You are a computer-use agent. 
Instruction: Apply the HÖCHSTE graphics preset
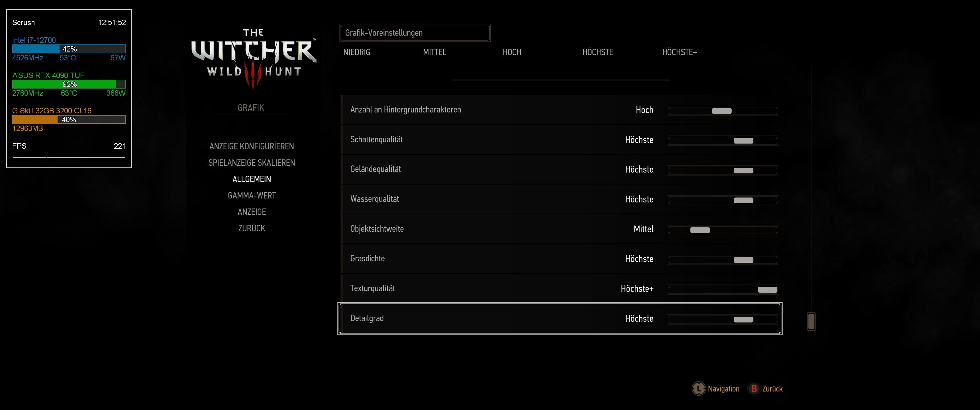tap(598, 52)
